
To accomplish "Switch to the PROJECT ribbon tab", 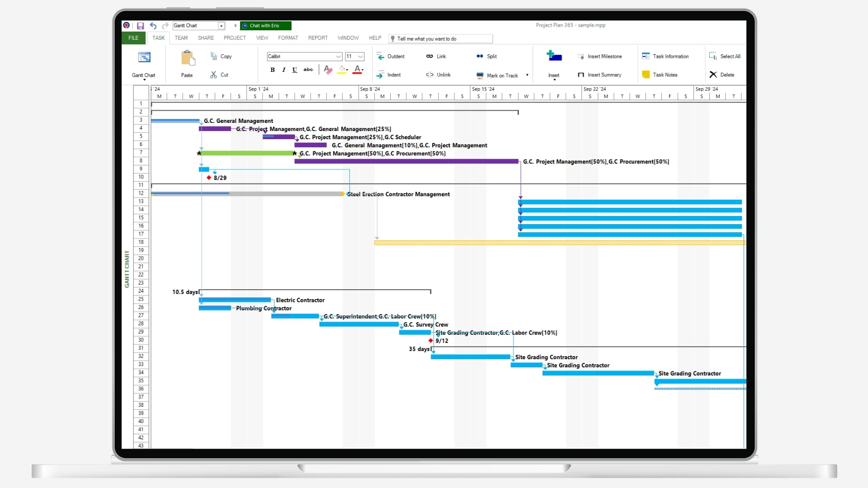I will [235, 38].
